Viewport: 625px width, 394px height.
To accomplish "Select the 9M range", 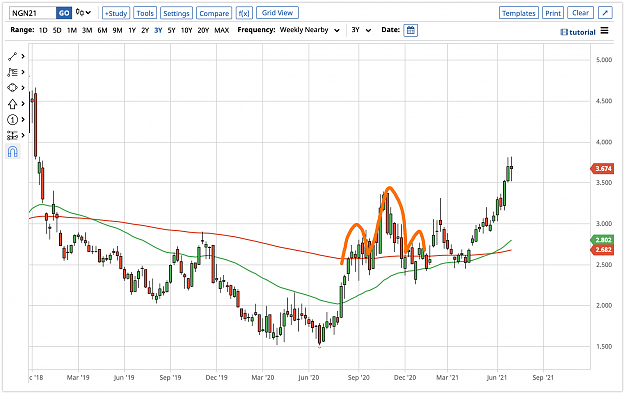I will click(x=117, y=30).
